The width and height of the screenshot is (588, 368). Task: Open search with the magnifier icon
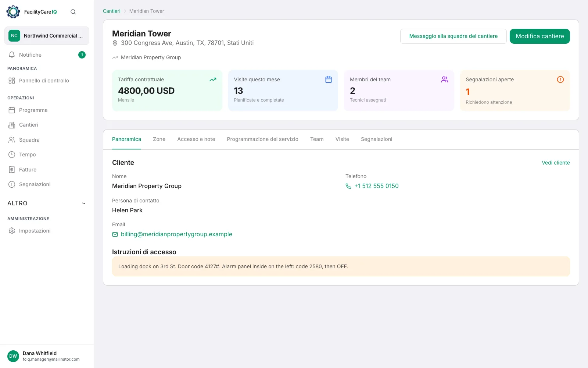pos(73,12)
